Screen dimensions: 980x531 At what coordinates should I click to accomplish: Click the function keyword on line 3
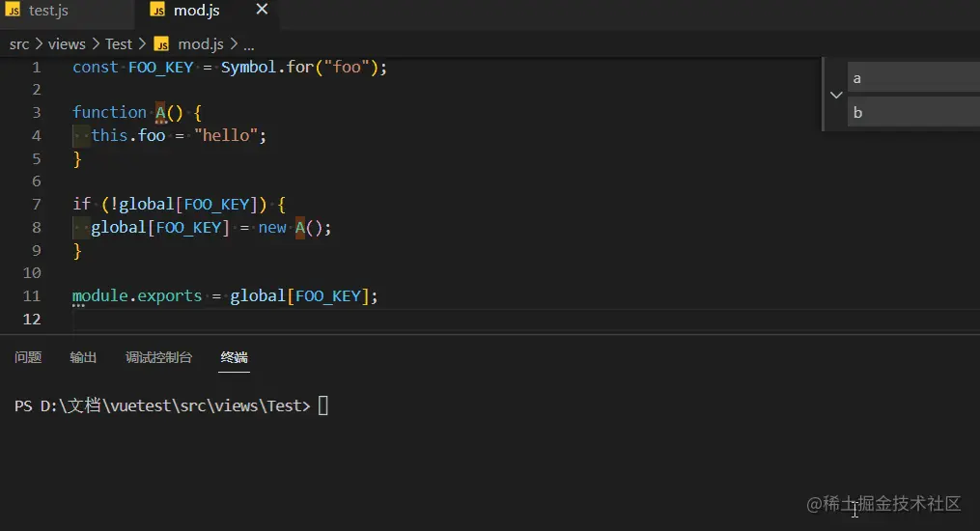(x=109, y=112)
